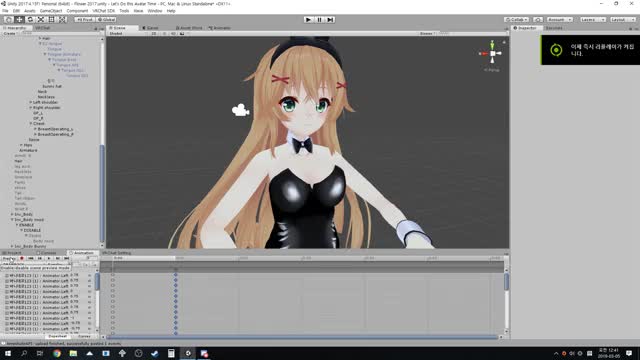This screenshot has width=640, height=360.
Task: Open the GameObject menu
Action: tap(51, 11)
